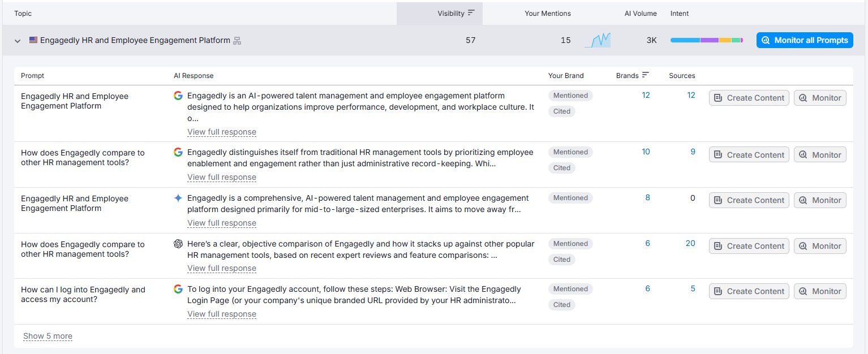The height and width of the screenshot is (354, 868).
Task: Click the Brands column sort icon
Action: [646, 75]
